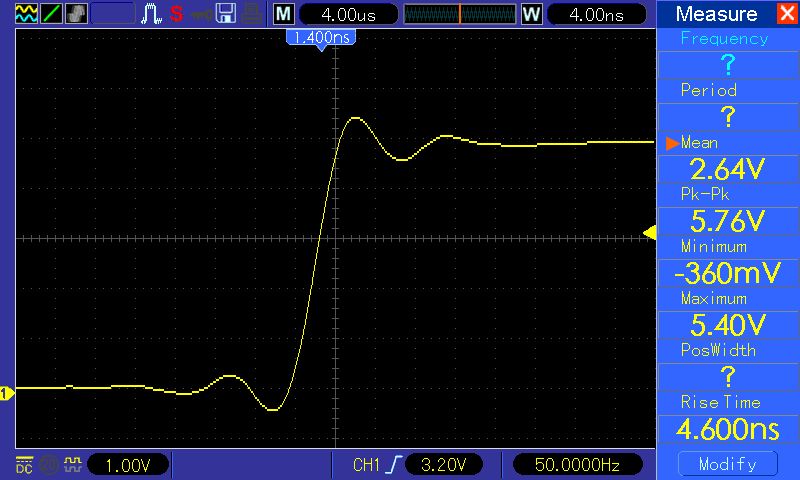Click the blank box next to the persistence icon

[x=112, y=14]
